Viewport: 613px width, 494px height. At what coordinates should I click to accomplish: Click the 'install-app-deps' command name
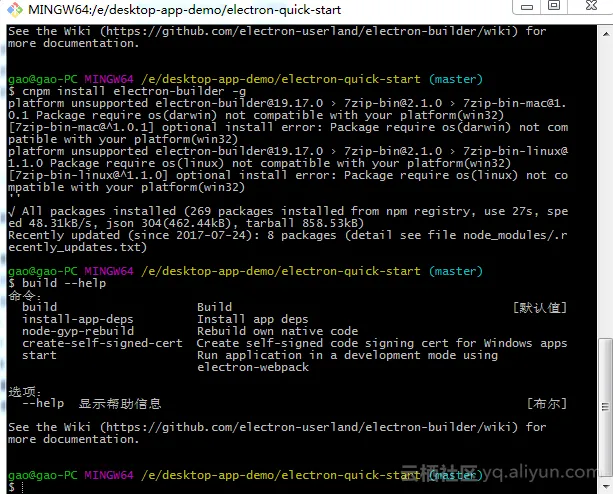pos(77,319)
